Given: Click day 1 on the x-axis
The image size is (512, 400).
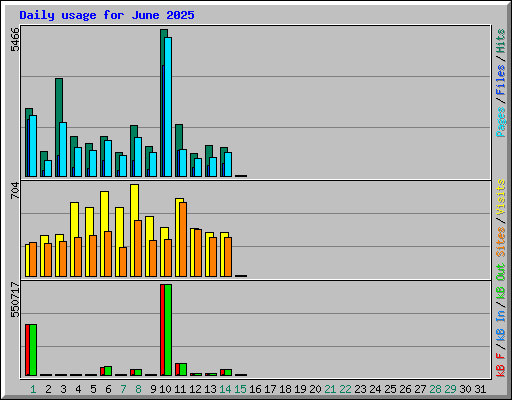Looking at the screenshot, I should pos(33,389).
